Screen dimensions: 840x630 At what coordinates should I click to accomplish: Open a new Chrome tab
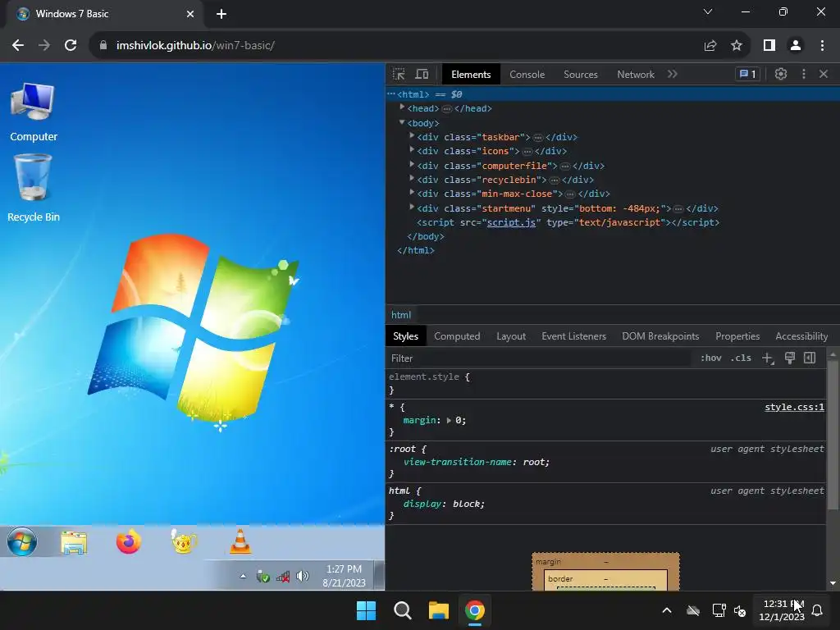(221, 15)
